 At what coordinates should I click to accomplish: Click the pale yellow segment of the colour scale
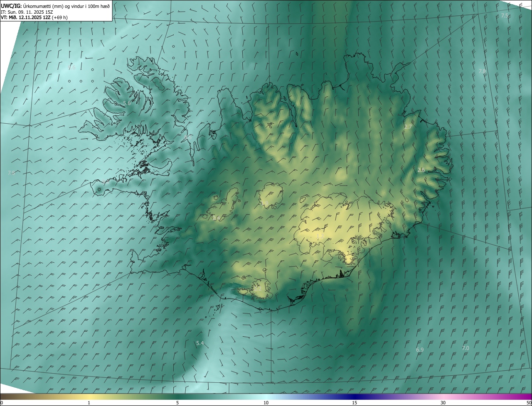coord(89,396)
